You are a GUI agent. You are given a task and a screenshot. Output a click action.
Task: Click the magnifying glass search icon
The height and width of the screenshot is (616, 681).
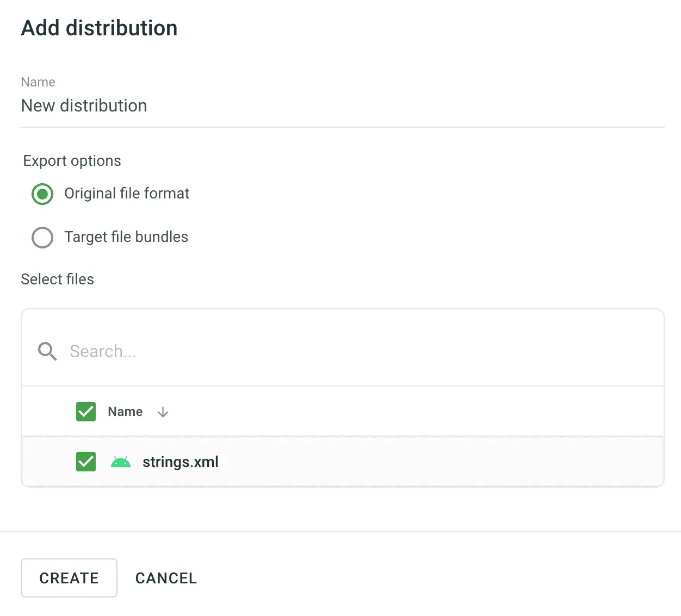click(47, 352)
